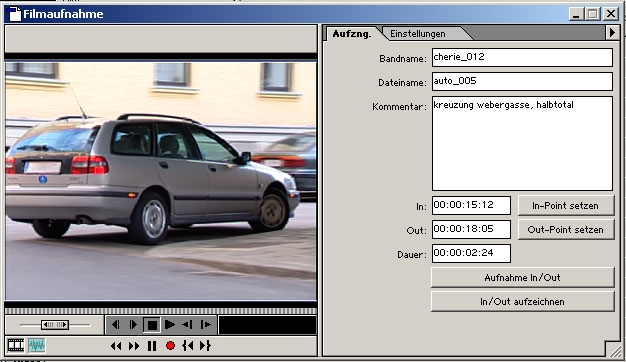Jump to the In point marker
The image size is (626, 362).
[188, 346]
